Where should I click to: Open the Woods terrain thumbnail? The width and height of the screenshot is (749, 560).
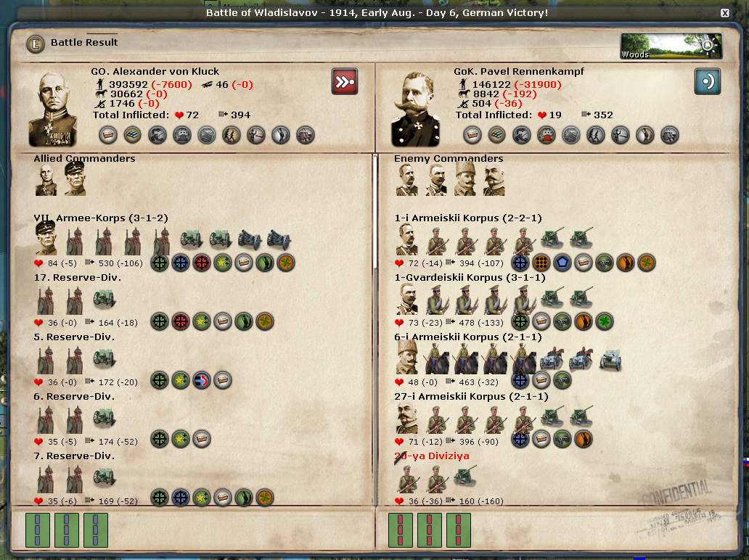671,46
